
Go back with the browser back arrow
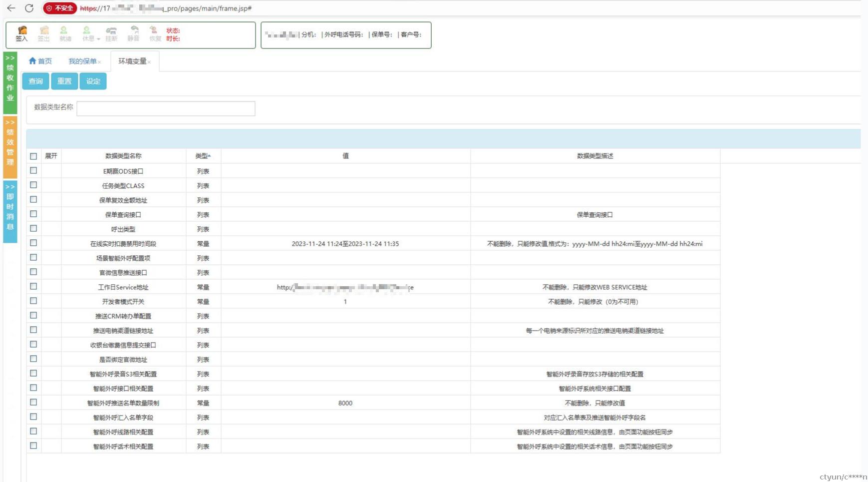pyautogui.click(x=11, y=8)
